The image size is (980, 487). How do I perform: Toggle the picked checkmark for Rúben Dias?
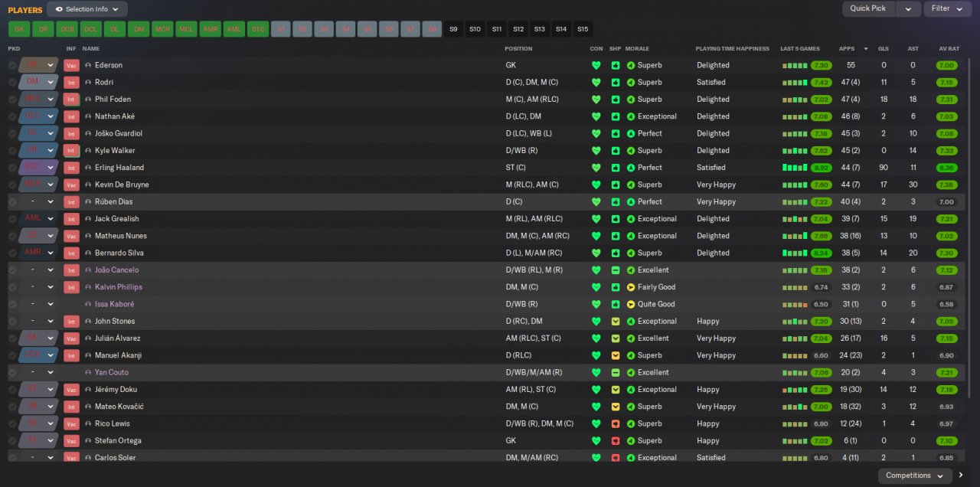tap(12, 202)
